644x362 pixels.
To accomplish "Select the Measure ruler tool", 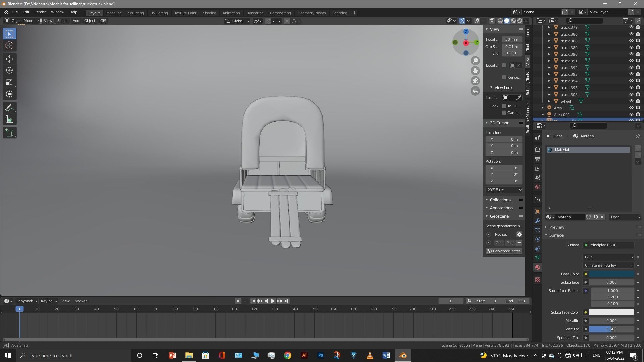I will click(x=9, y=120).
